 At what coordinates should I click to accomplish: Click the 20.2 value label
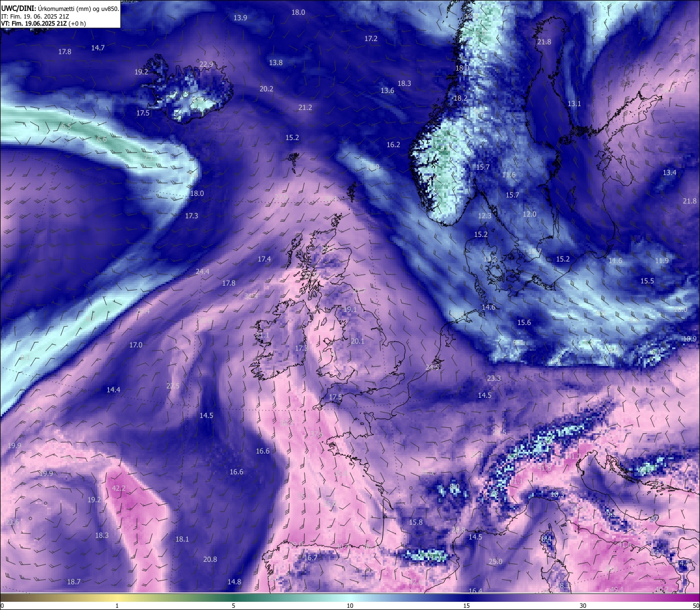pos(266,89)
